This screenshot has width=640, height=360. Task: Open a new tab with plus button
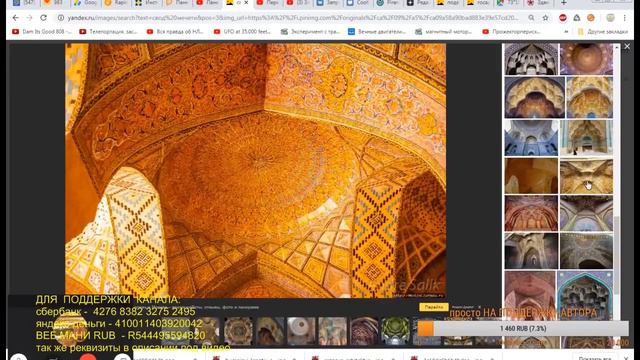564,3
